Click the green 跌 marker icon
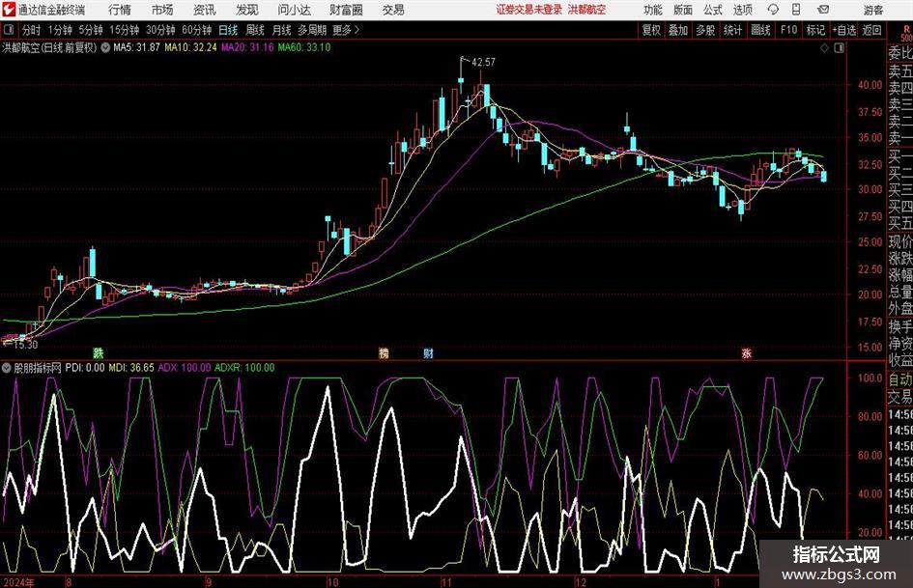 pyautogui.click(x=99, y=352)
